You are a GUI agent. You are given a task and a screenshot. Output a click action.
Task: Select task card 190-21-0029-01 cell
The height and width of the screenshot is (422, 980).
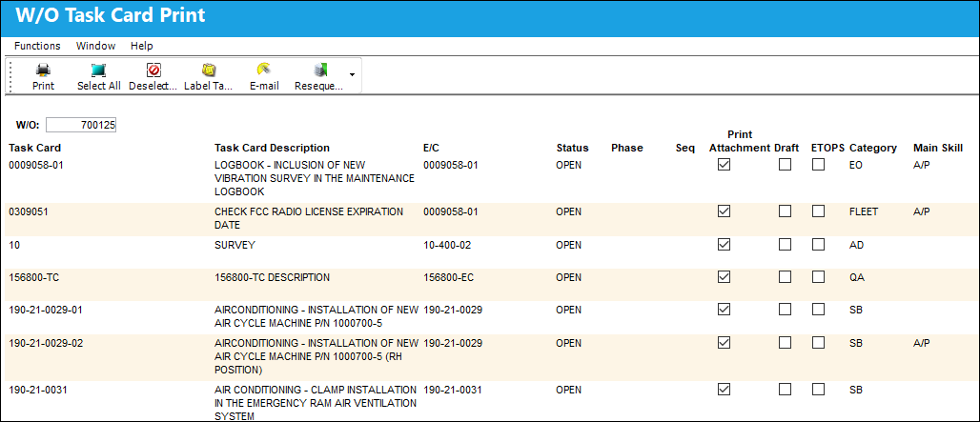pos(45,310)
